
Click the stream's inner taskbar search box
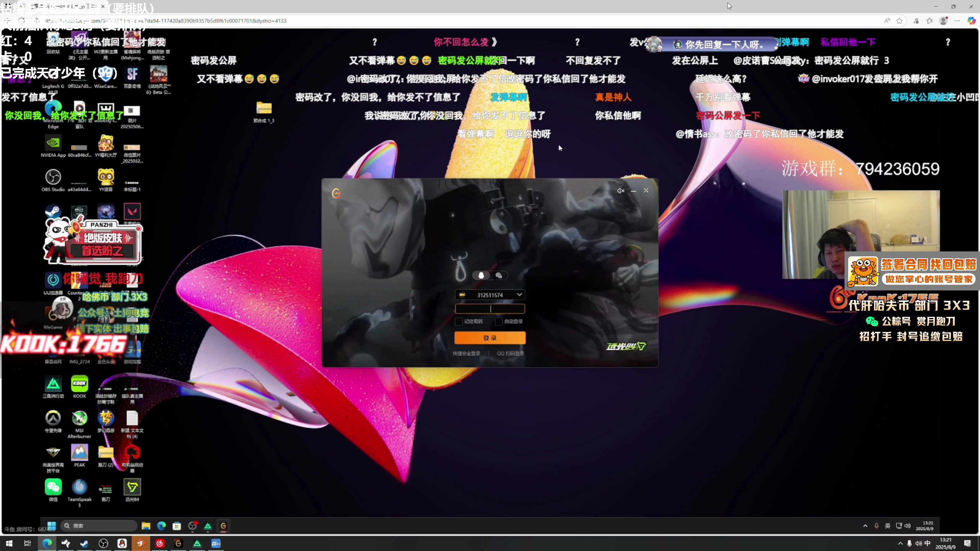pos(99,526)
